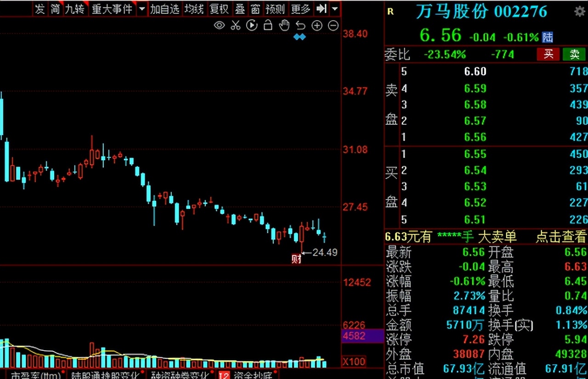This screenshot has height=379, width=588.
Task: Open the 更多 options menu
Action: (x=300, y=9)
